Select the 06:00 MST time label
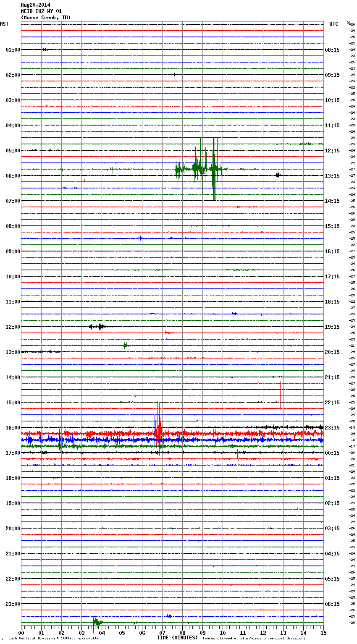 [x=13, y=176]
